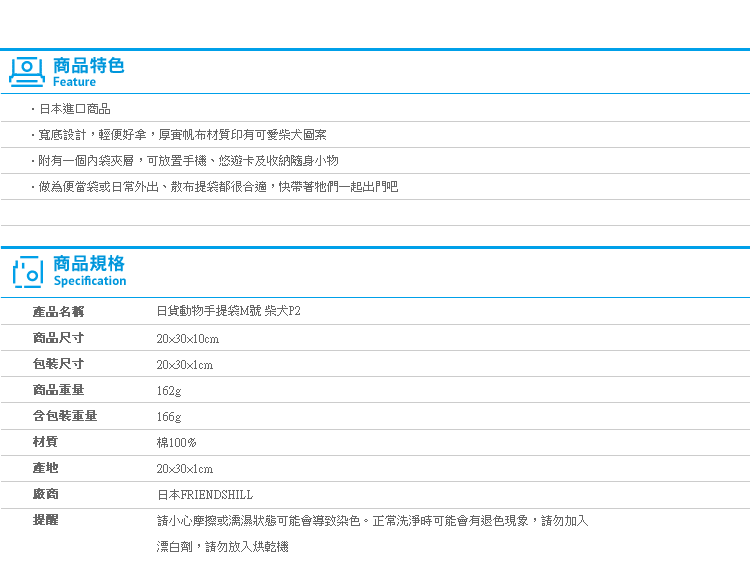
Task: Select the 包裝尺寸 value 20x30x1cm
Action: pos(185,365)
